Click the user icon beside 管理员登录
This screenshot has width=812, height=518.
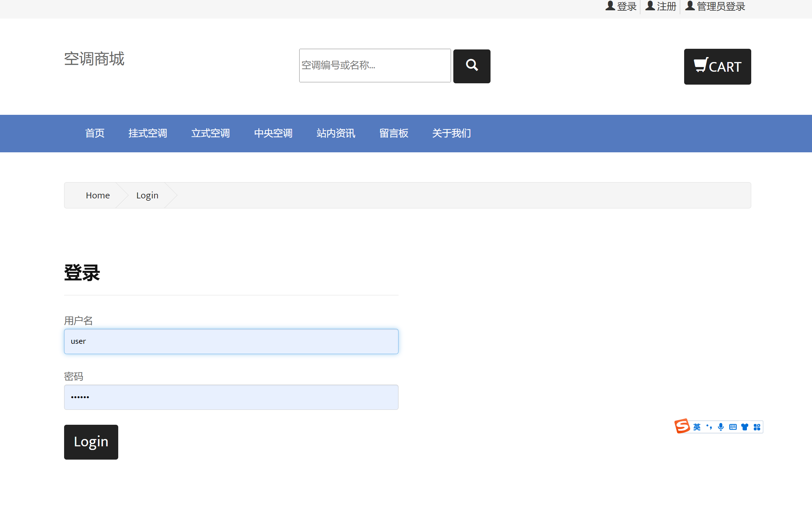690,5
